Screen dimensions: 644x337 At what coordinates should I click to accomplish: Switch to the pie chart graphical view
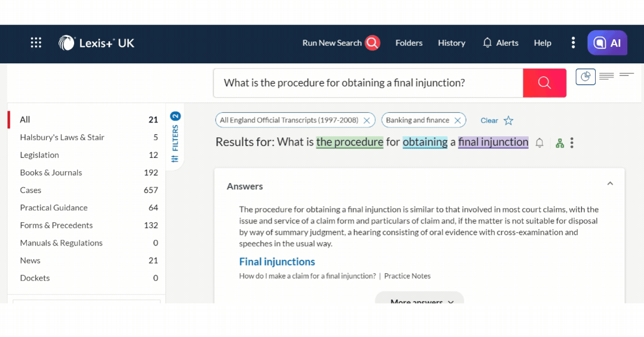pos(586,77)
